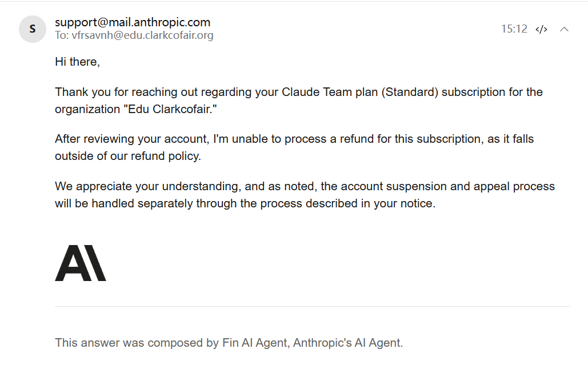Click the "Claude Team plan (Standard)" text

(x=360, y=92)
